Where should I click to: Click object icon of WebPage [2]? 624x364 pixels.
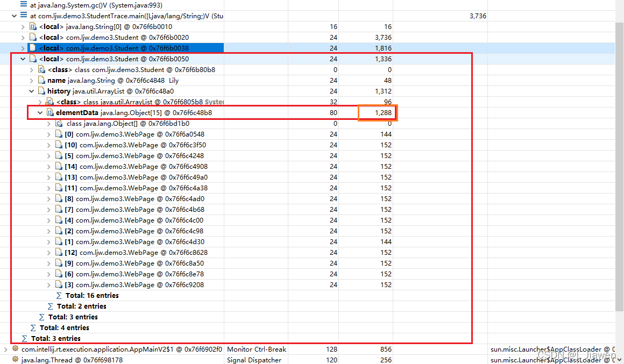pyautogui.click(x=59, y=230)
